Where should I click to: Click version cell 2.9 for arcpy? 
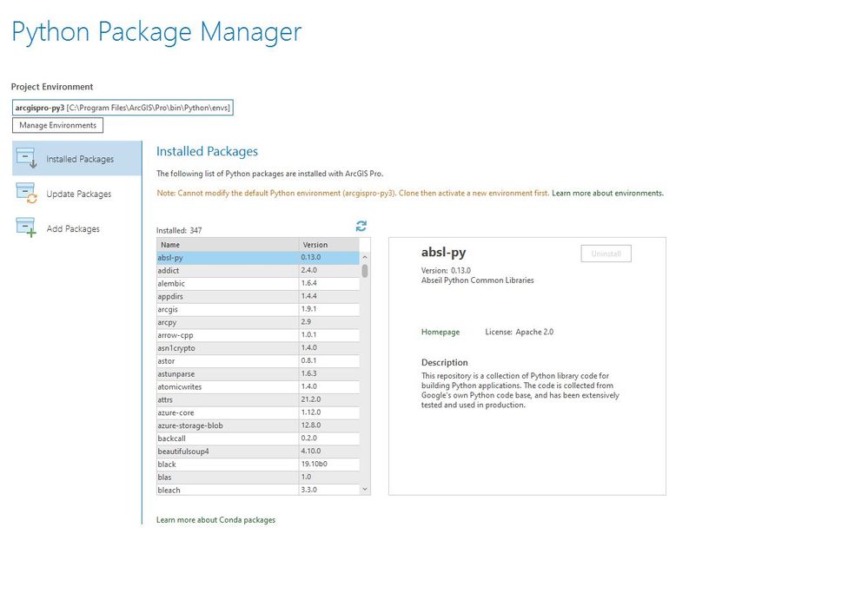[x=328, y=322]
